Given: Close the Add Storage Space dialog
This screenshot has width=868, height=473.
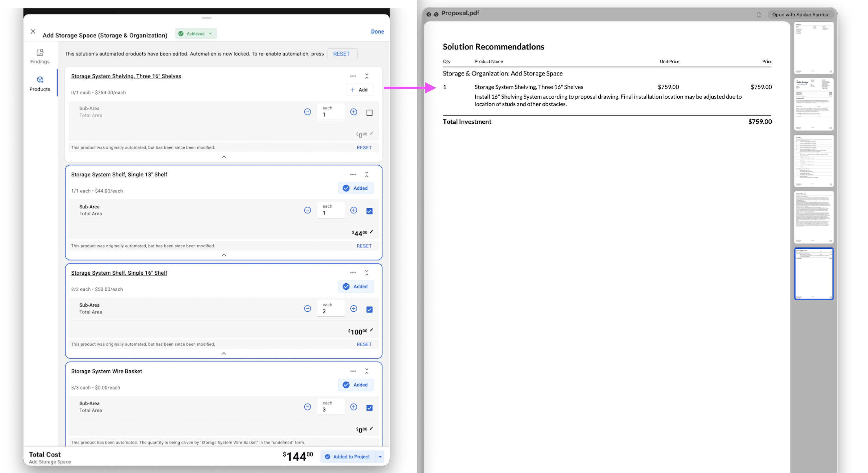Looking at the screenshot, I should pyautogui.click(x=33, y=31).
